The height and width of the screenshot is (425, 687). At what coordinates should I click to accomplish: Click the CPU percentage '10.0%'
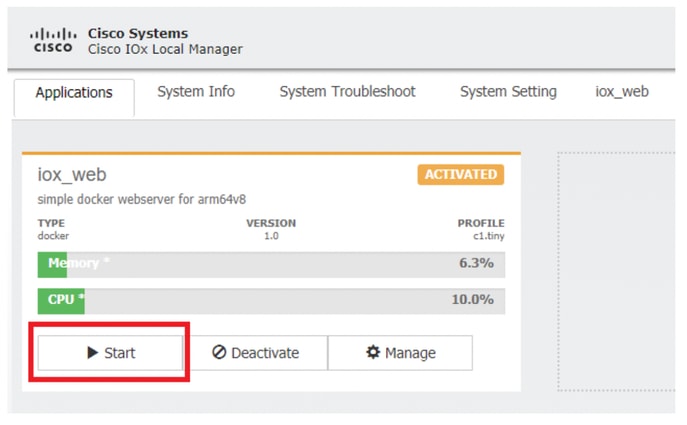473,299
